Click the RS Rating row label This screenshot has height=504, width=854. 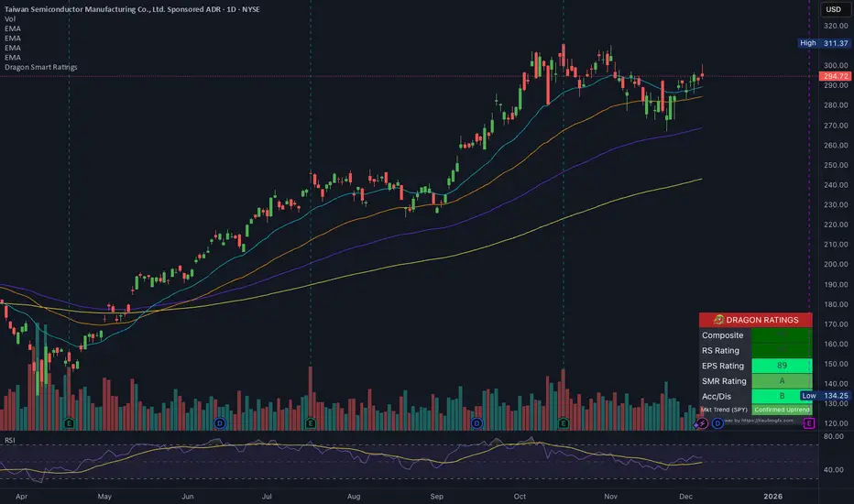[x=720, y=350]
